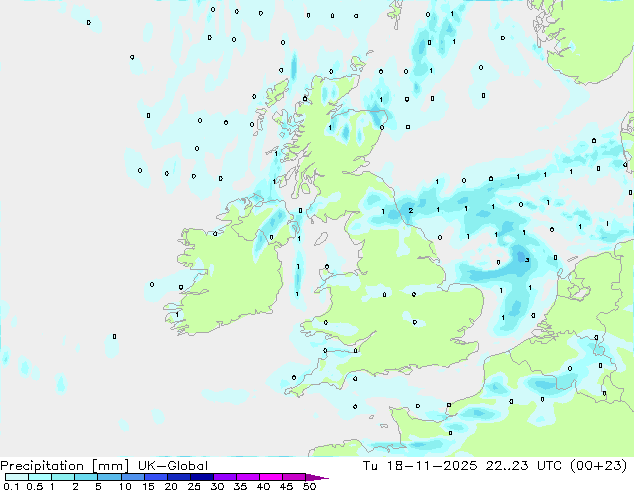Click the '22..23 UTC' time text
This screenshot has width=634, height=490.
(x=524, y=466)
